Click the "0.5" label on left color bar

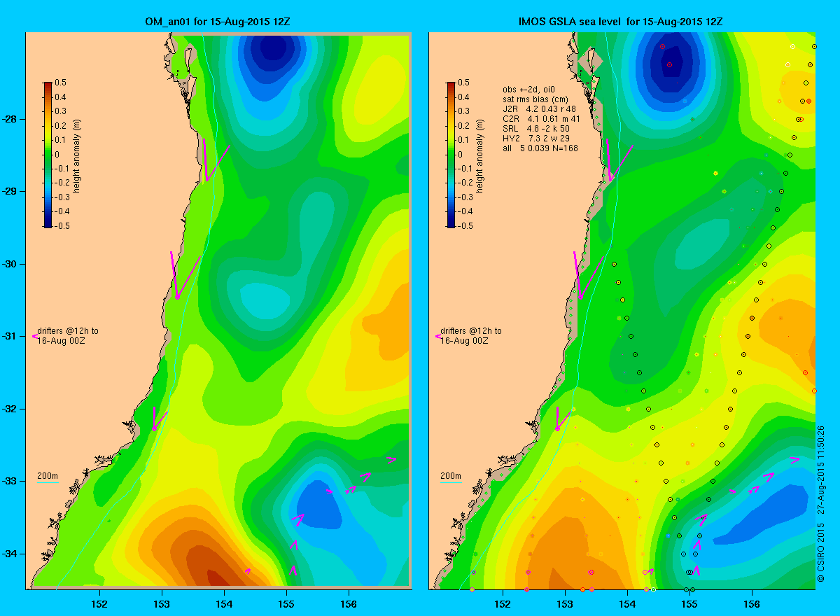pos(60,83)
